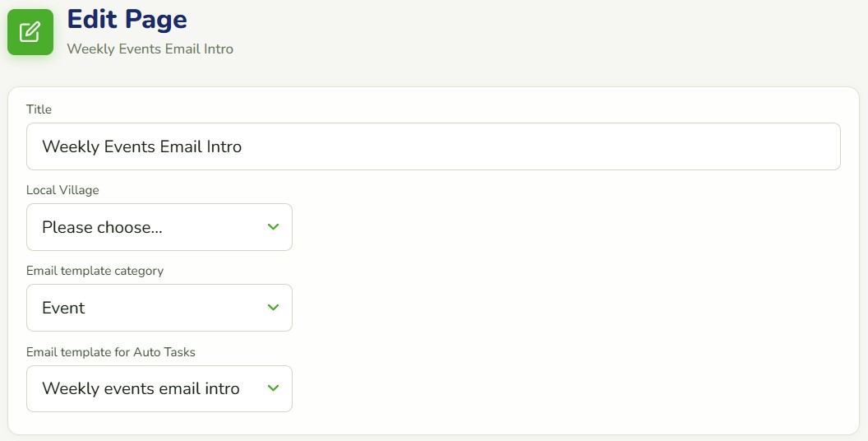Screen dimensions: 868x441
Task: Open the Local Village dropdown
Action: pyautogui.click(x=159, y=227)
